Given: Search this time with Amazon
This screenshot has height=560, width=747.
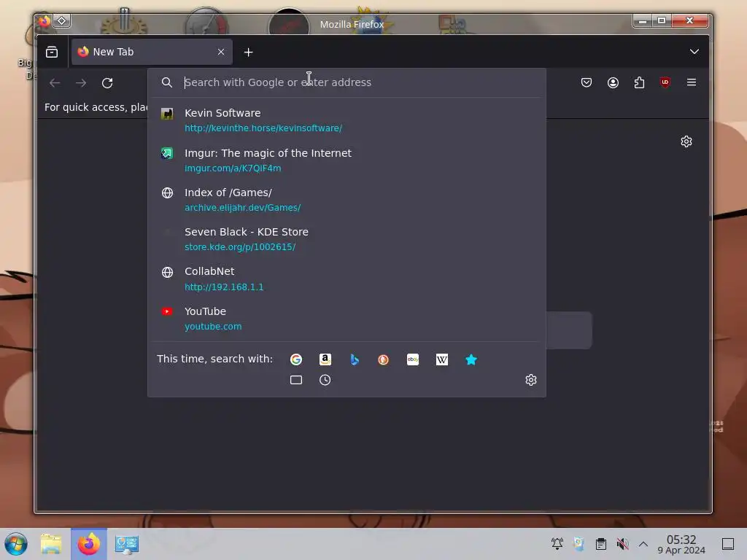Looking at the screenshot, I should point(325,359).
